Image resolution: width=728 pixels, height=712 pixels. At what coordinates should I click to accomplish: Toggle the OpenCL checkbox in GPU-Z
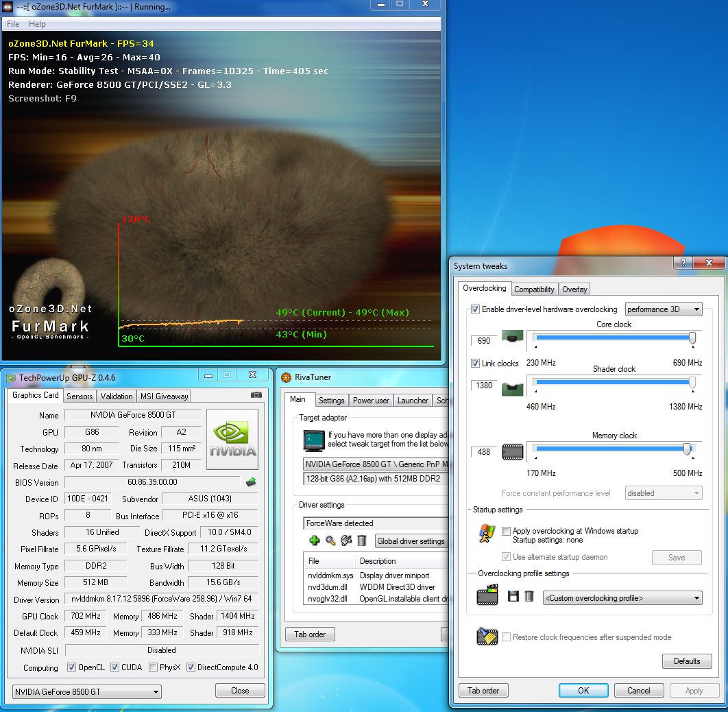[x=71, y=667]
